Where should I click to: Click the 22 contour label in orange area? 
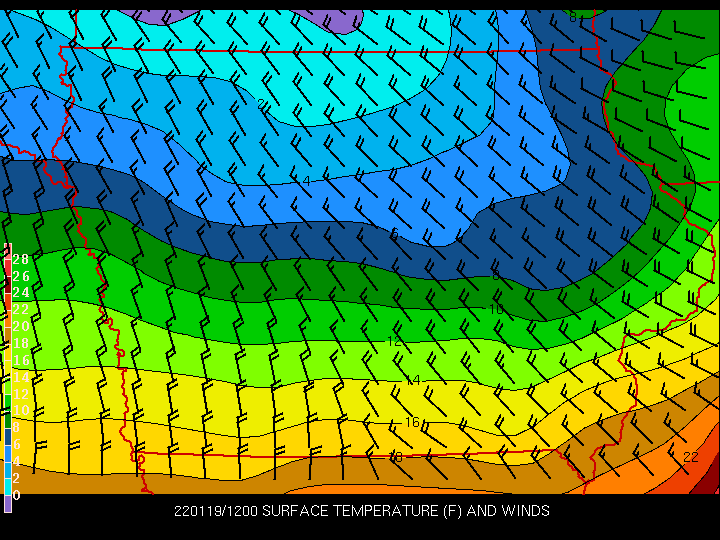pyautogui.click(x=691, y=457)
